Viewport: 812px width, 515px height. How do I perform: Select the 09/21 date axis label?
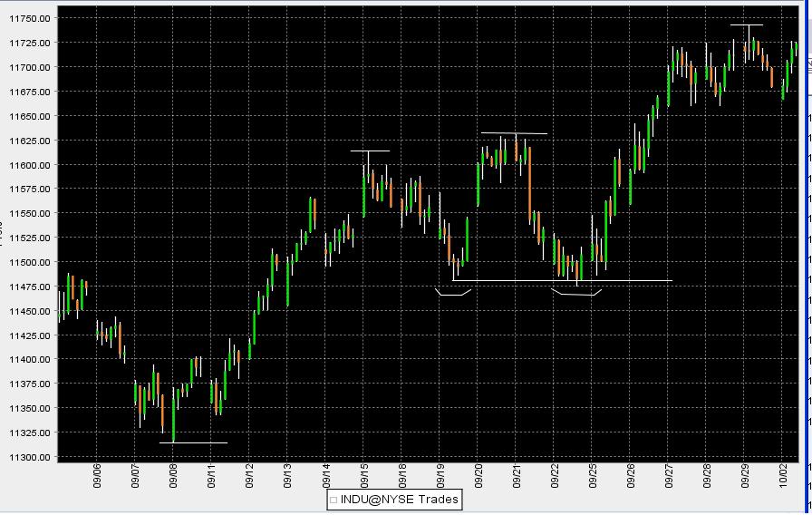pyautogui.click(x=517, y=477)
